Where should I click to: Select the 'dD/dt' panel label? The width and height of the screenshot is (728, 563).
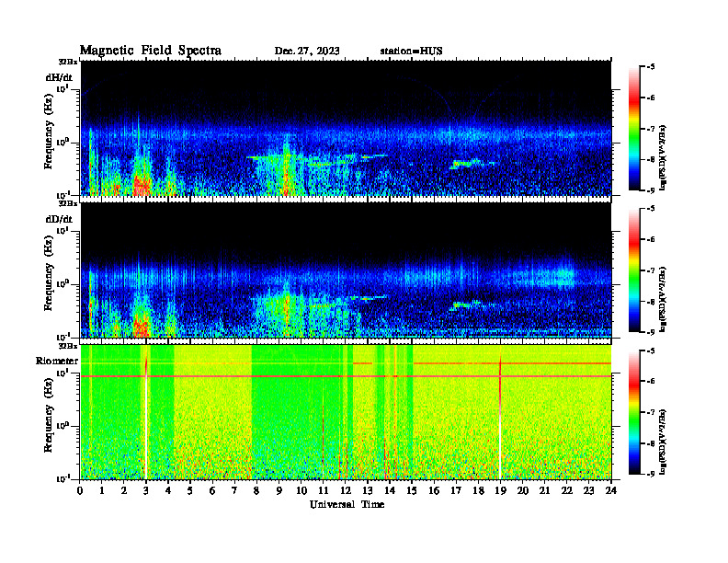(x=59, y=219)
